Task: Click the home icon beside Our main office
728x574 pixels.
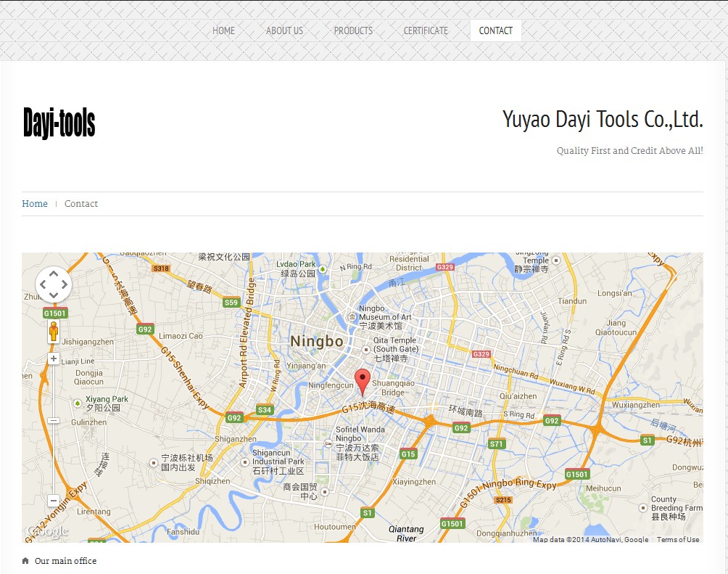Action: tap(26, 561)
